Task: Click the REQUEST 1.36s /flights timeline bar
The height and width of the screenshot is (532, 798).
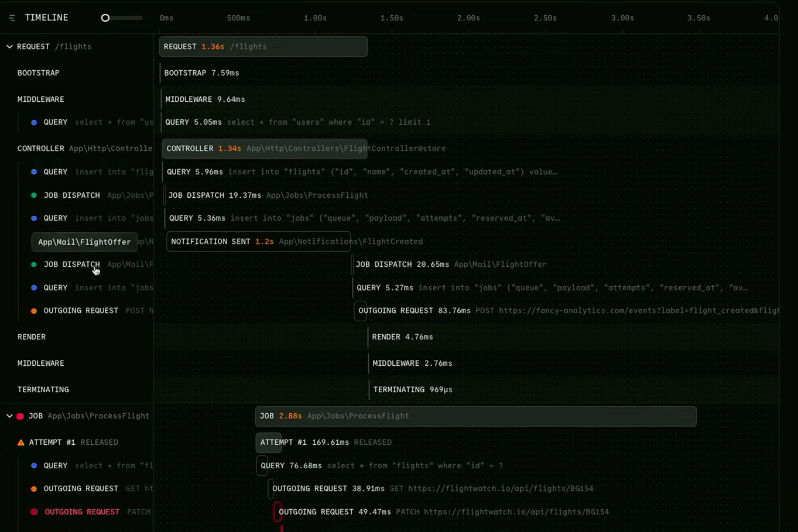Action: [x=263, y=47]
